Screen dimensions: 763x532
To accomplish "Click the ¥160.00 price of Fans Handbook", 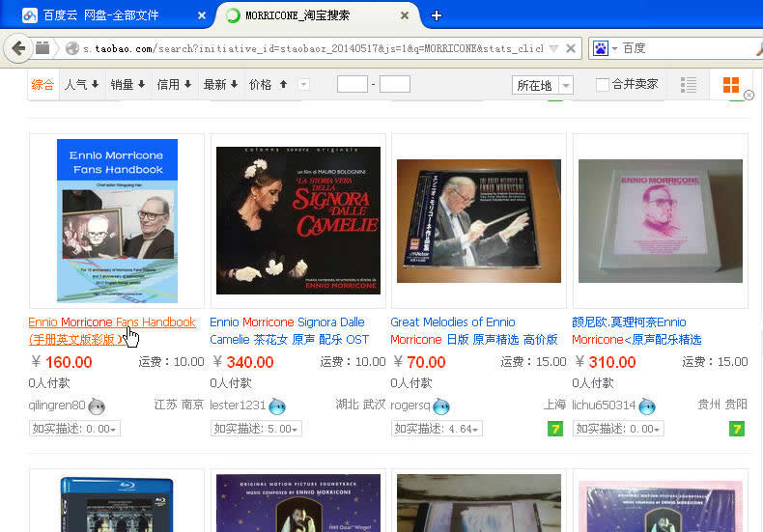I will coord(62,362).
